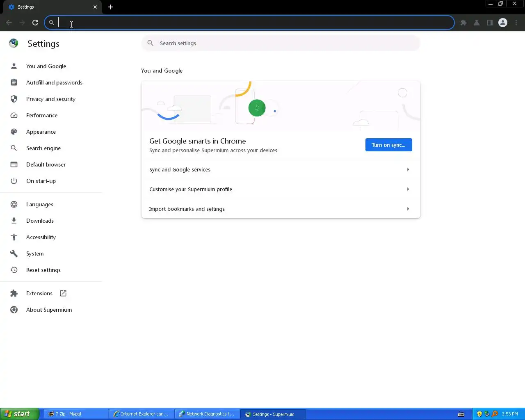Click the Accessibility figure icon
Image resolution: width=525 pixels, height=420 pixels.
pyautogui.click(x=14, y=237)
